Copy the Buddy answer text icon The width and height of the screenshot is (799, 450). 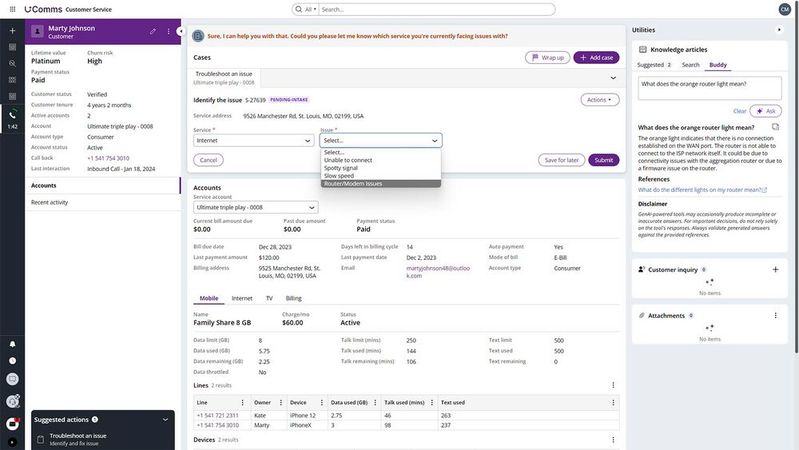(x=775, y=127)
